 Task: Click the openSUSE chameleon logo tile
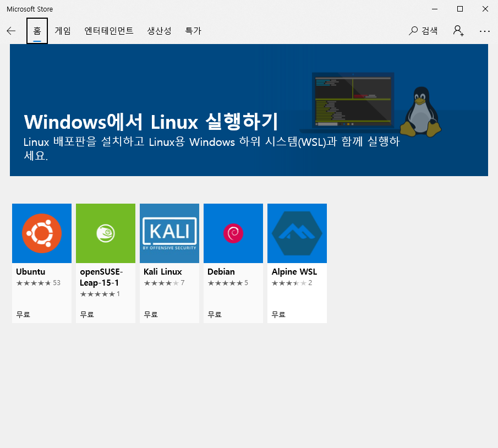click(x=106, y=233)
